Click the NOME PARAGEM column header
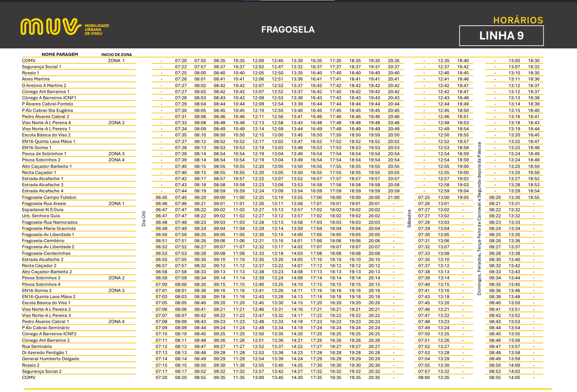Image resolution: width=577 pixels, height=392 pixels. point(60,54)
